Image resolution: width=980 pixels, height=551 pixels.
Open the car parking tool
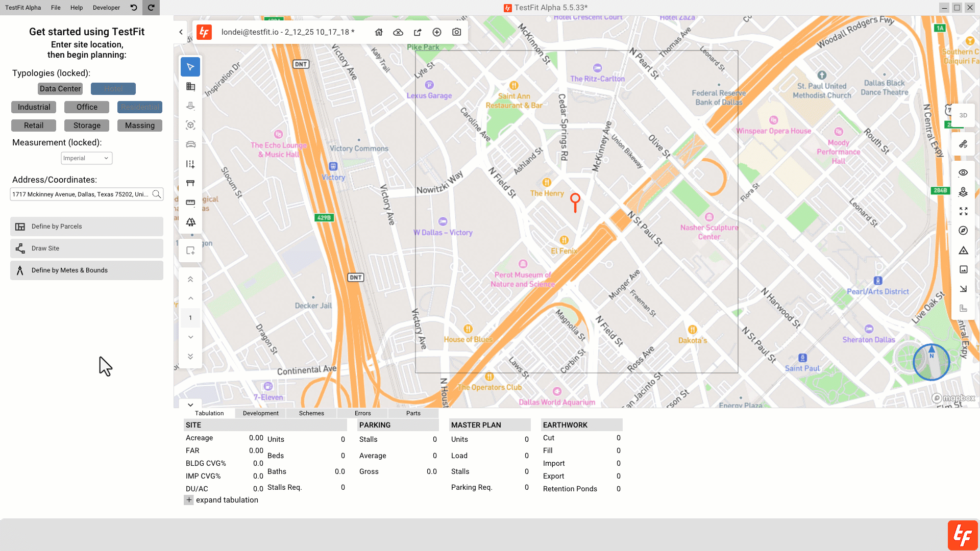point(190,144)
